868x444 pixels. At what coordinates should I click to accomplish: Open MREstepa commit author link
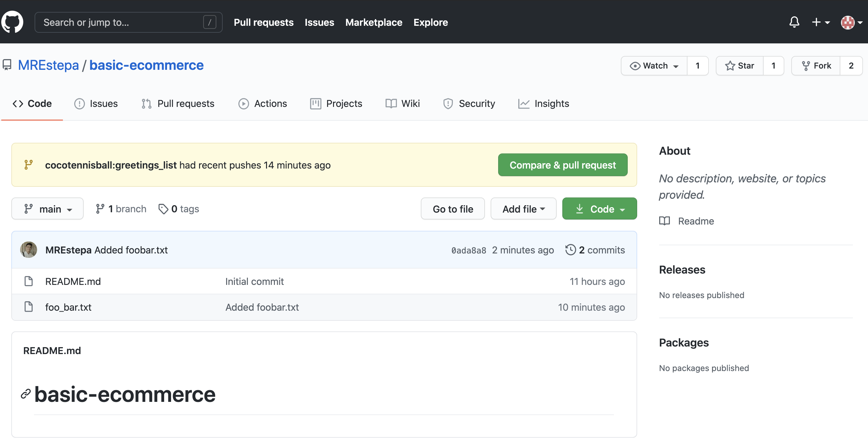pos(69,250)
